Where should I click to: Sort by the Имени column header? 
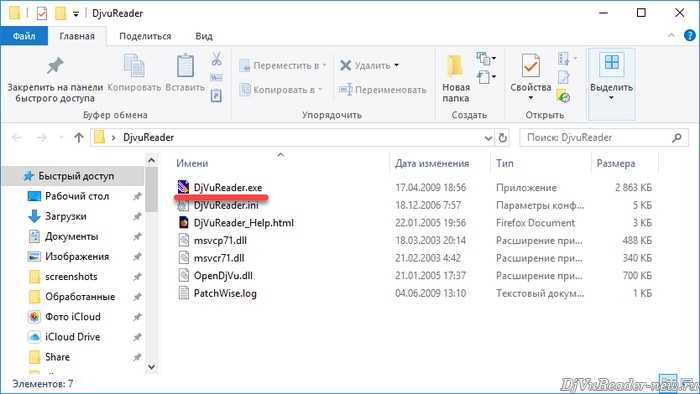[x=192, y=163]
